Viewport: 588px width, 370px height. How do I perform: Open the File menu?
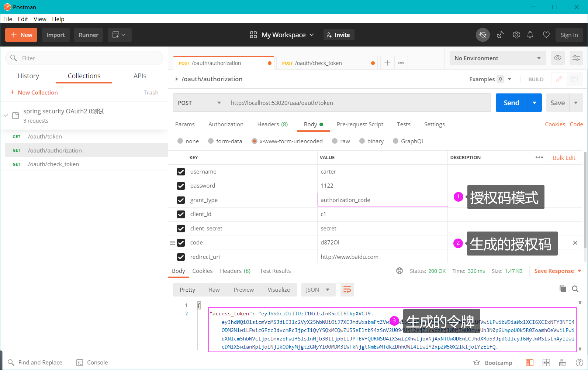click(8, 19)
